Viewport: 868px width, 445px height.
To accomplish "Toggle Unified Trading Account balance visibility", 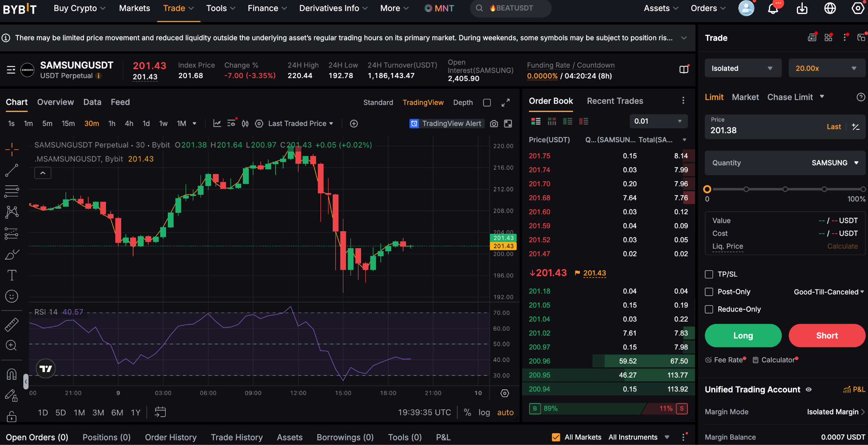I will tap(809, 389).
